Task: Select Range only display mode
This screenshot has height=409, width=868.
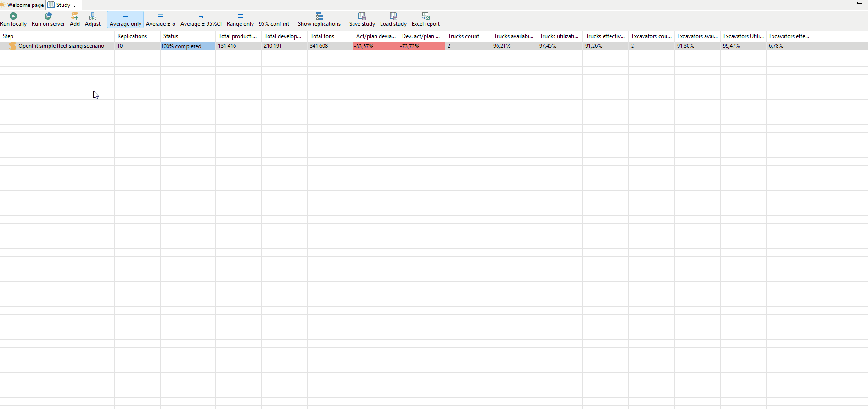Action: point(240,20)
